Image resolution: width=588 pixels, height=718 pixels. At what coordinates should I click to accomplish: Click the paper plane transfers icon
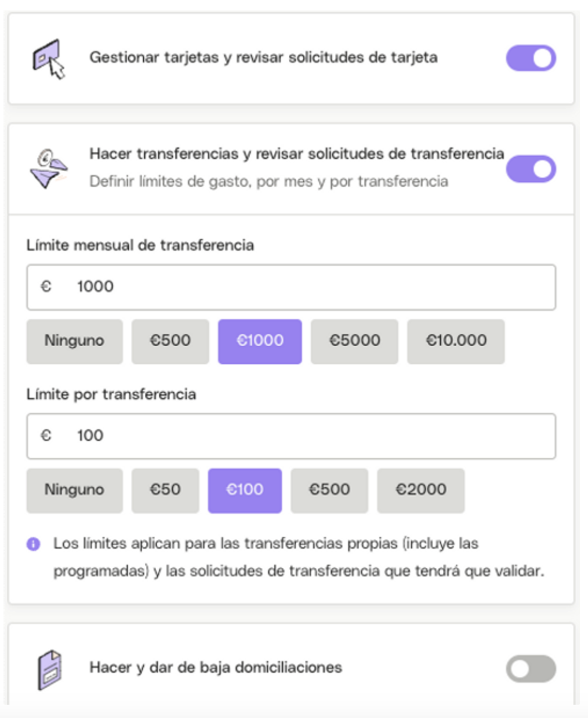click(x=48, y=169)
